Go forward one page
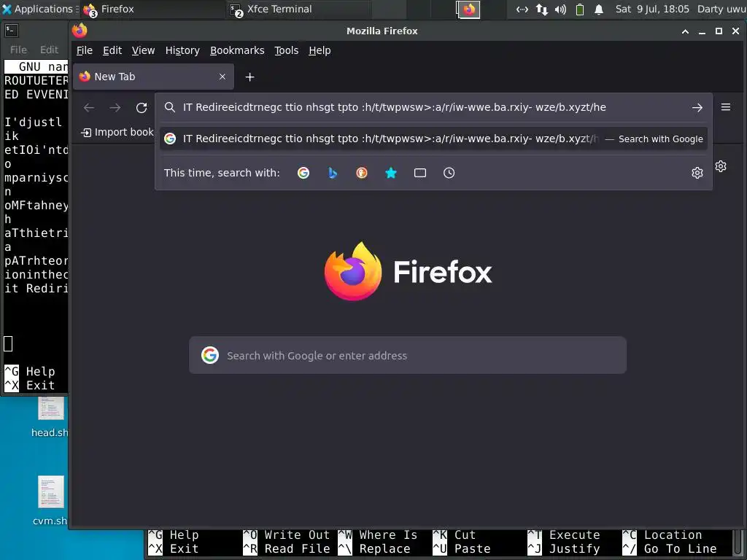Viewport: 747px width, 560px height. (115, 108)
